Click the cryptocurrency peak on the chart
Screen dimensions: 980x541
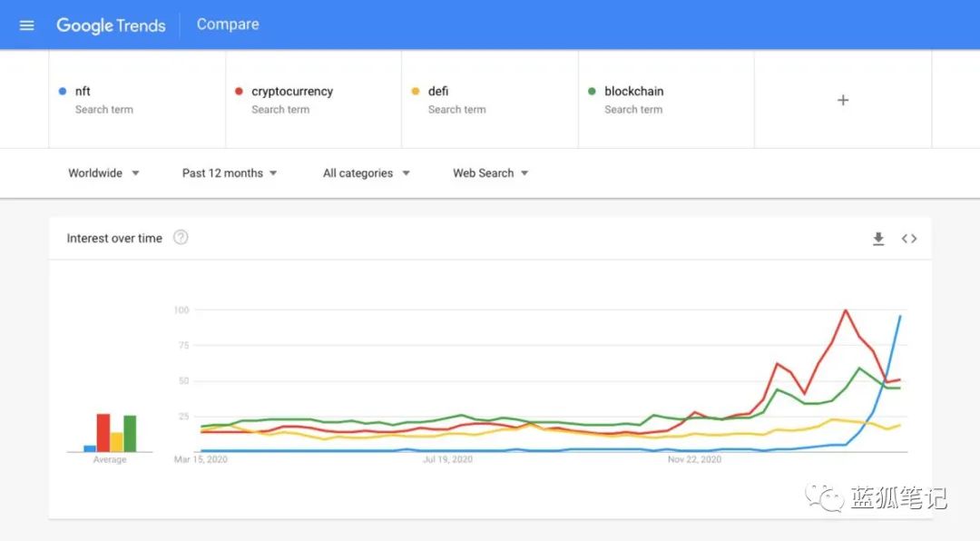pos(846,310)
